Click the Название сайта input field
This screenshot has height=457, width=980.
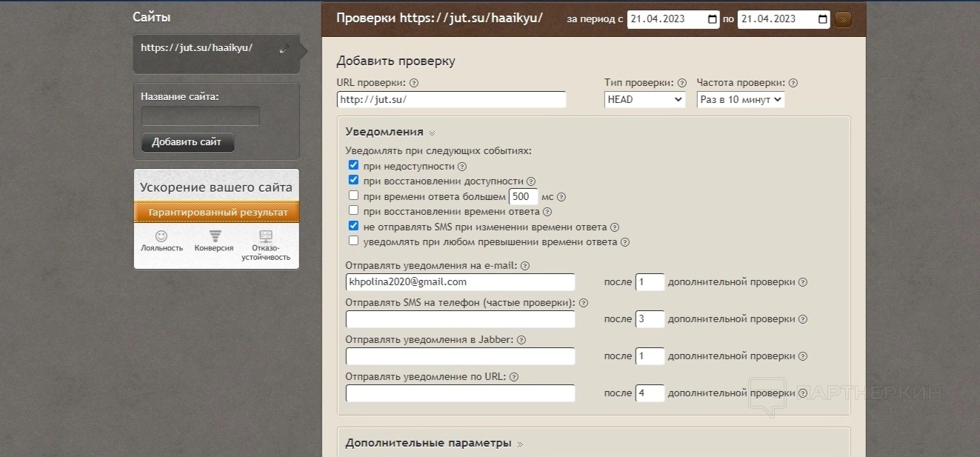200,116
